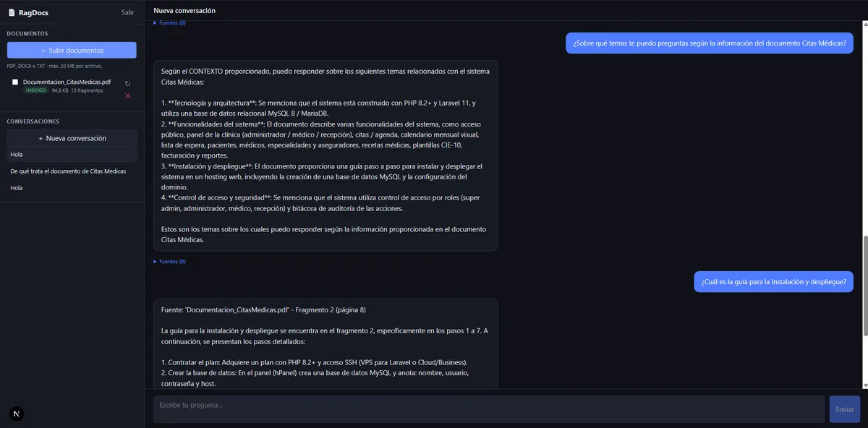The width and height of the screenshot is (868, 428).
Task: Click the Documentacion_CitasMedicas.pdf file name
Action: click(x=67, y=82)
